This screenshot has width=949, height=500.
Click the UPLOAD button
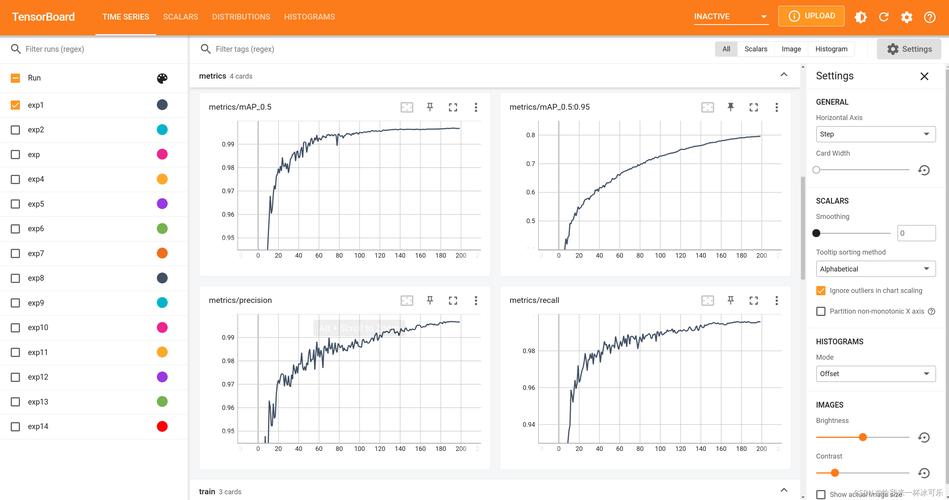click(811, 16)
